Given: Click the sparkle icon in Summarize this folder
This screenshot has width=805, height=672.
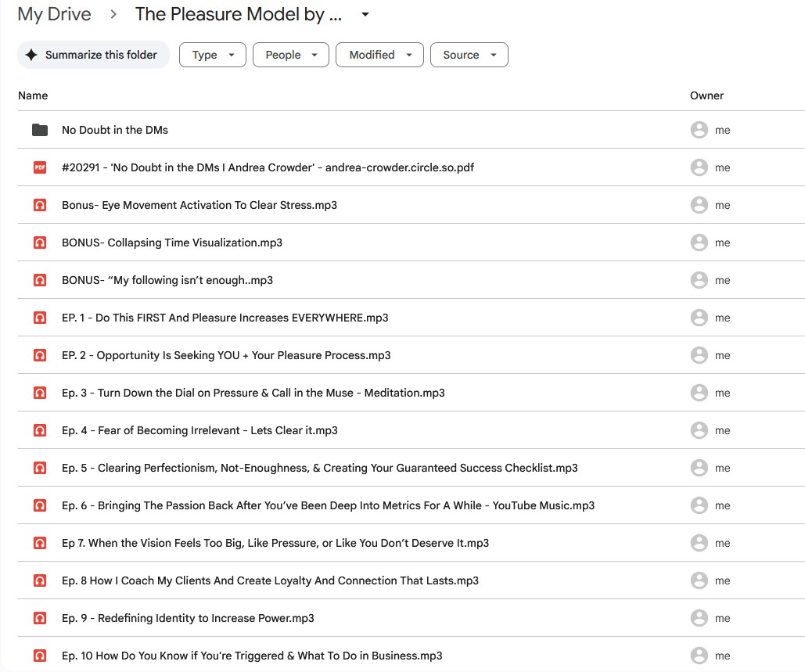Looking at the screenshot, I should coord(31,55).
